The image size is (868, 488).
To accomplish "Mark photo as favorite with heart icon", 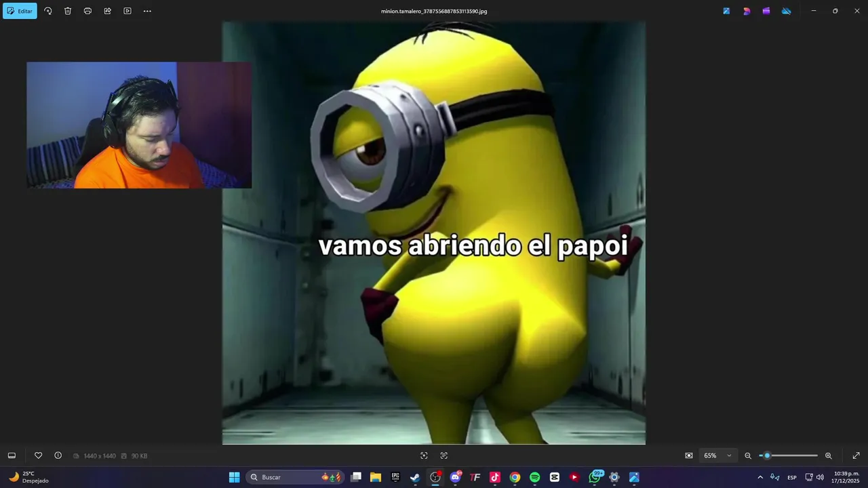I will [39, 455].
